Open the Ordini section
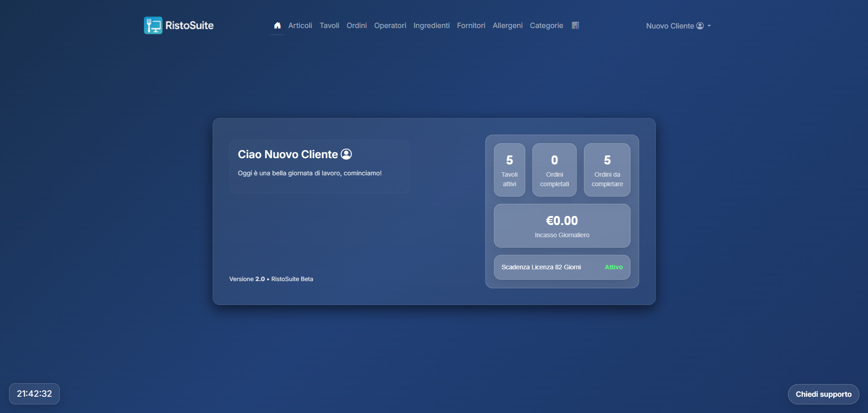868x413 pixels. pyautogui.click(x=356, y=26)
